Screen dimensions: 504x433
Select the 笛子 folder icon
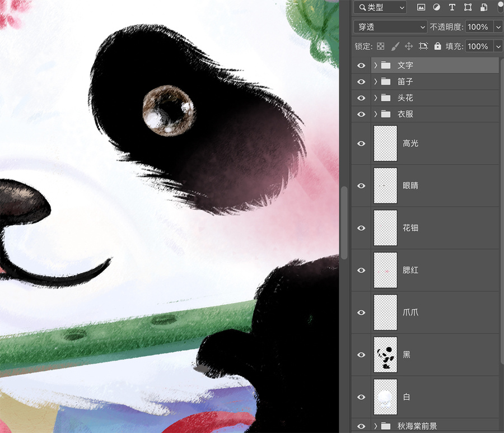point(386,82)
